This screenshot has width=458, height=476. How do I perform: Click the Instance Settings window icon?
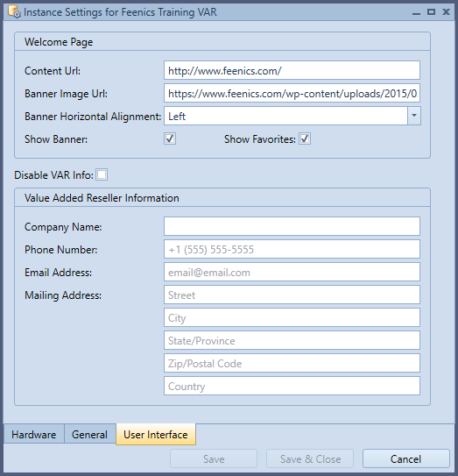coord(14,11)
